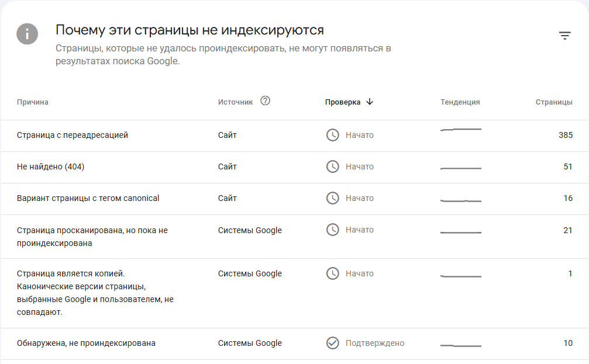Open the Страница с переадресацией reason row
589x364 pixels.
click(295, 136)
